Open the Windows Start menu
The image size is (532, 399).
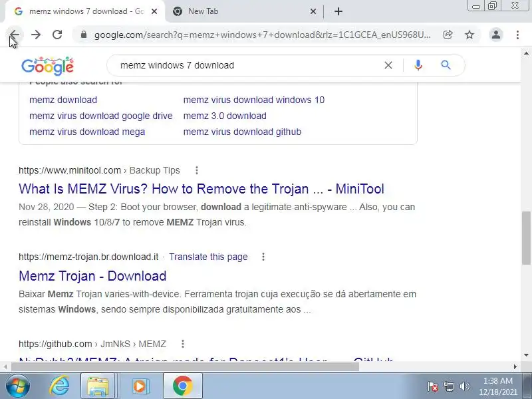point(18,386)
